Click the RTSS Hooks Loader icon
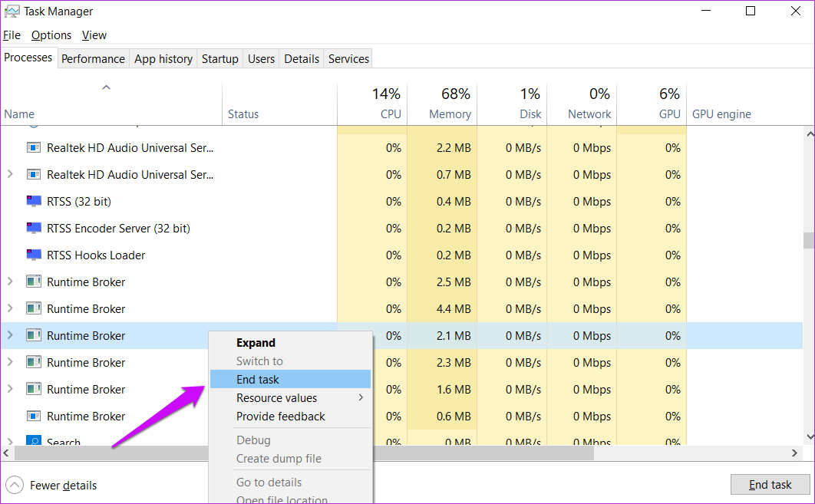Viewport: 815px width, 504px height. coord(34,255)
